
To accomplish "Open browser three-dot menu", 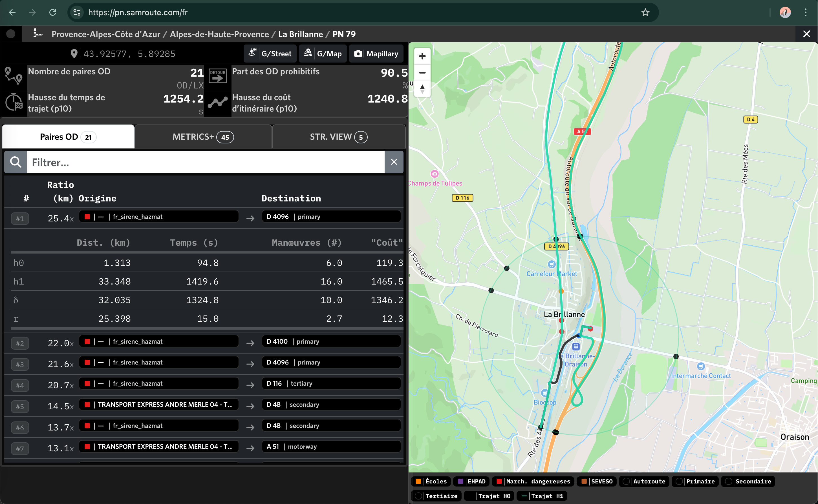I will tap(805, 13).
